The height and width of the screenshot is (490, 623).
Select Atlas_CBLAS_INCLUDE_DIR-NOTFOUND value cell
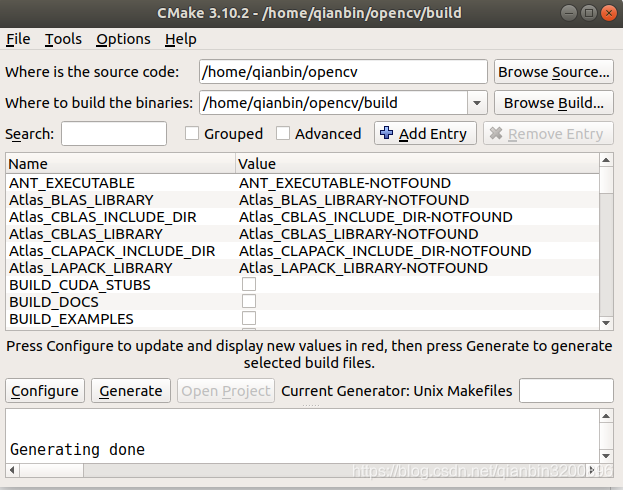click(x=376, y=217)
